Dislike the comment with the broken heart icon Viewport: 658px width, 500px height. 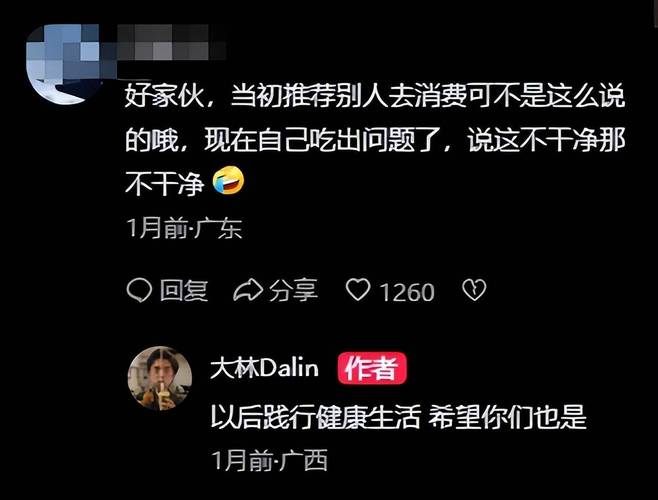pos(474,290)
